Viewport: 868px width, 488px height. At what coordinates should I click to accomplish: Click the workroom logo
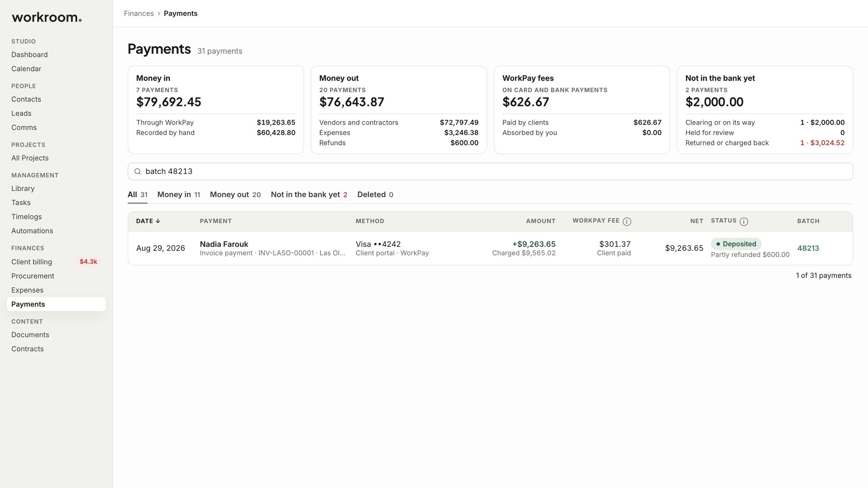[x=47, y=17]
